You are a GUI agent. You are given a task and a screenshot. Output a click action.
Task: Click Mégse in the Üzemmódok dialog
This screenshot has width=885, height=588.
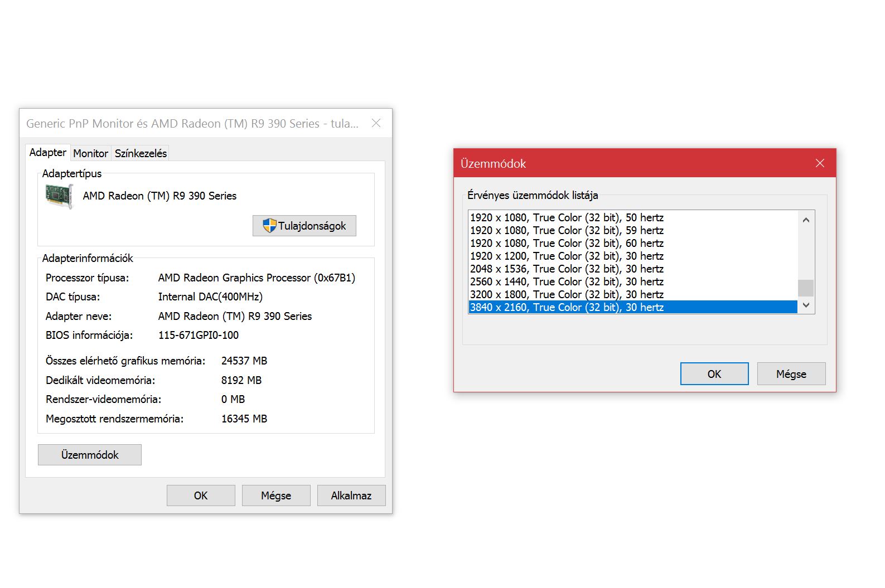click(x=791, y=374)
